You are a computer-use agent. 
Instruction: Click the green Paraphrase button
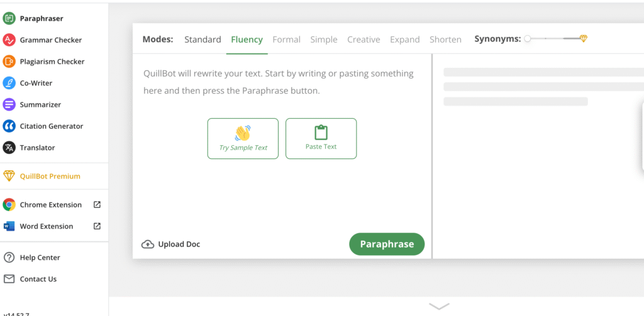coord(387,244)
